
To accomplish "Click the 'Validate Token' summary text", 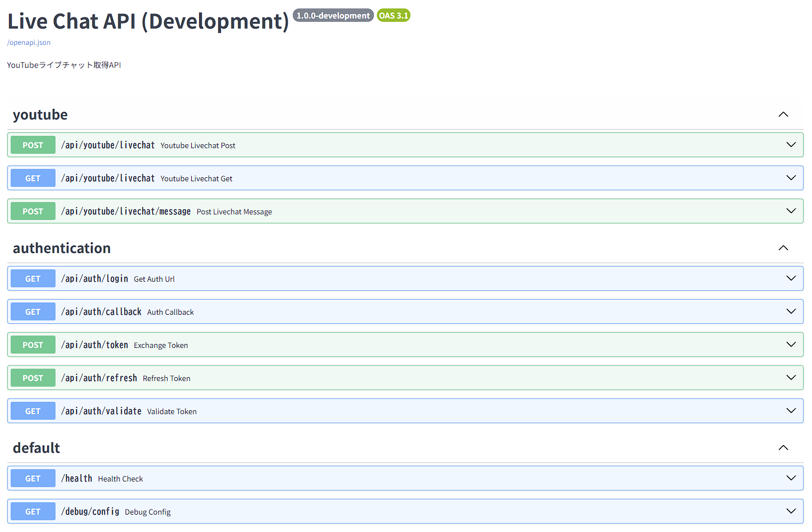I will tap(172, 411).
